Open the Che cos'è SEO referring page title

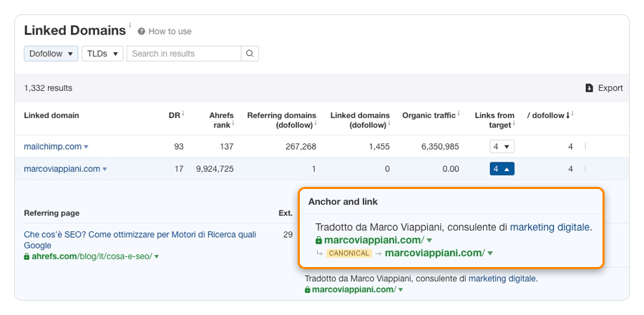click(x=140, y=241)
